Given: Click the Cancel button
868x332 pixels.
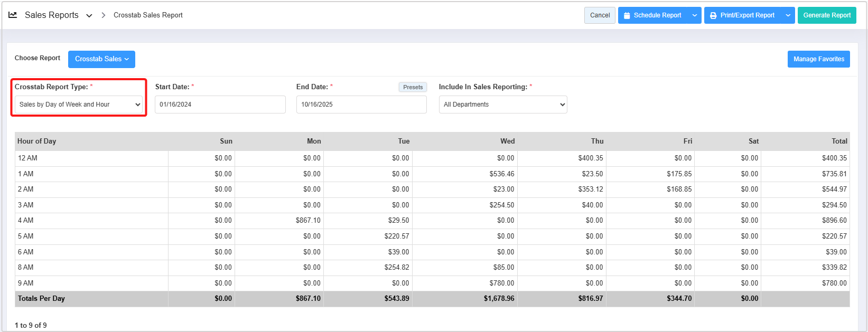Looking at the screenshot, I should (600, 15).
